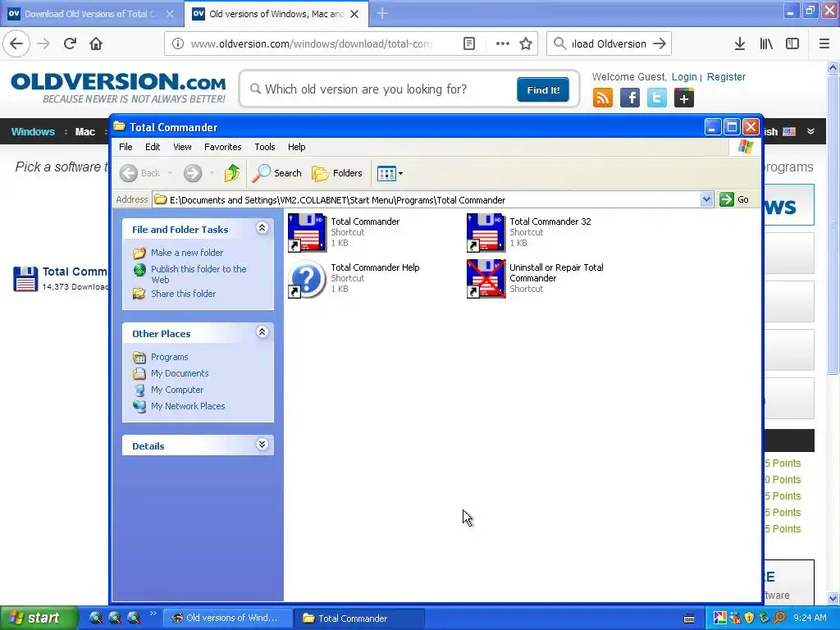The width and height of the screenshot is (840, 630).
Task: Click the Firefox back arrow button
Action: click(x=16, y=44)
